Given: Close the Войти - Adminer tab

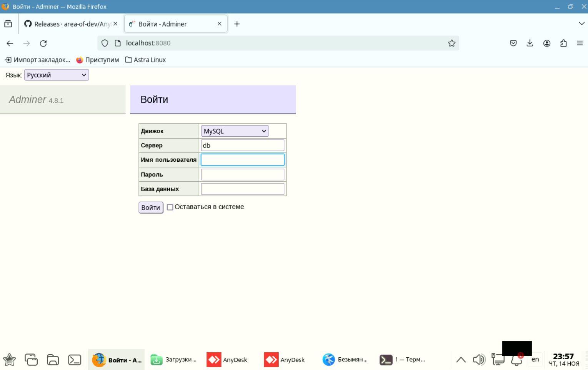Looking at the screenshot, I should [x=220, y=24].
